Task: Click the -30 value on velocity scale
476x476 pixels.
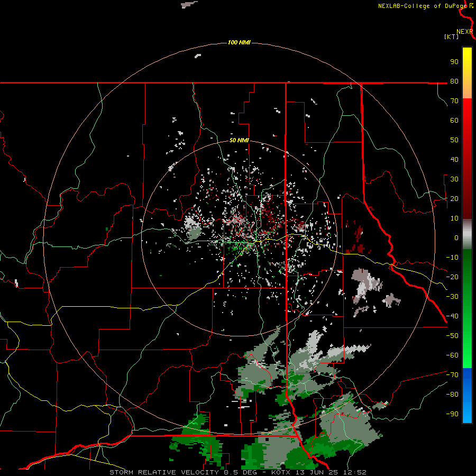Action: 452,297
